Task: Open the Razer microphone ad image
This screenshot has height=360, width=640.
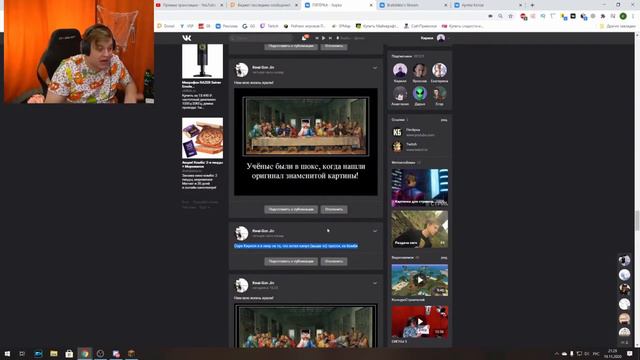Action: [202, 61]
